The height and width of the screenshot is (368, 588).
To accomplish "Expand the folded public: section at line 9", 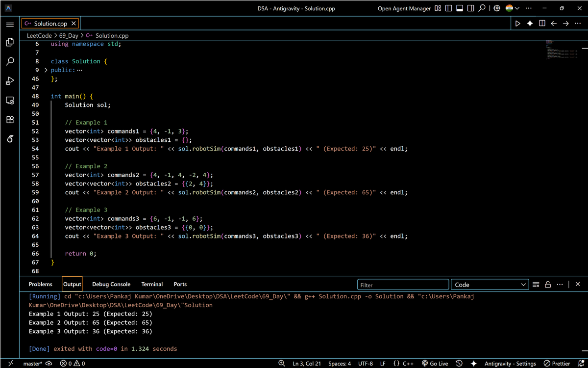I will (46, 70).
